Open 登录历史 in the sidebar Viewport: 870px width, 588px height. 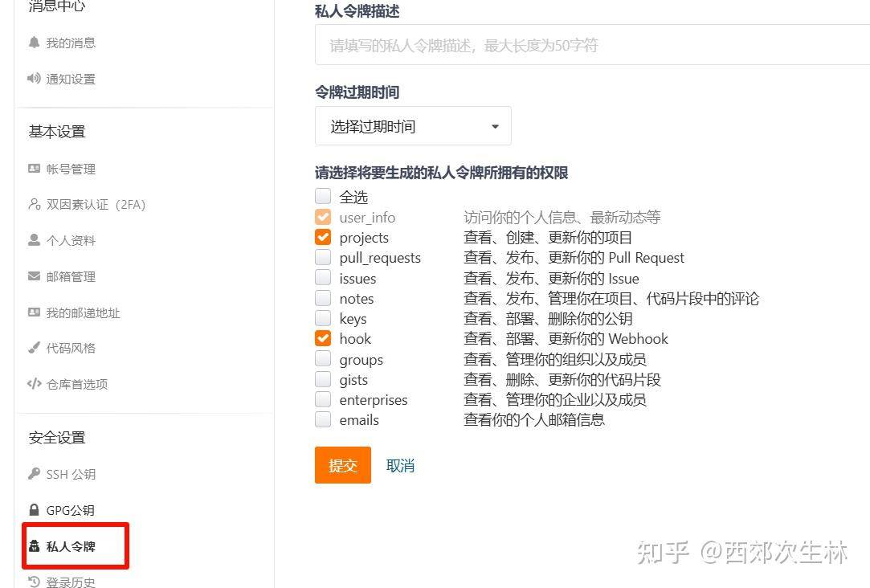point(71,582)
